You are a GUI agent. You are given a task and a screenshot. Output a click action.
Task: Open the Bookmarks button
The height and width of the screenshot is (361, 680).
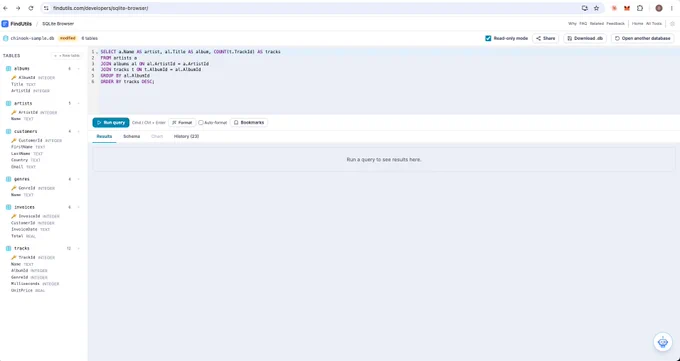click(x=249, y=123)
